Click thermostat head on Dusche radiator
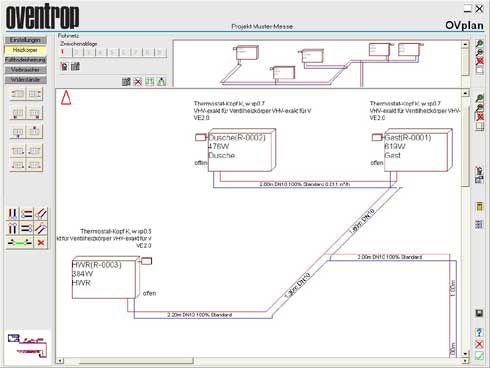 pos(201,137)
